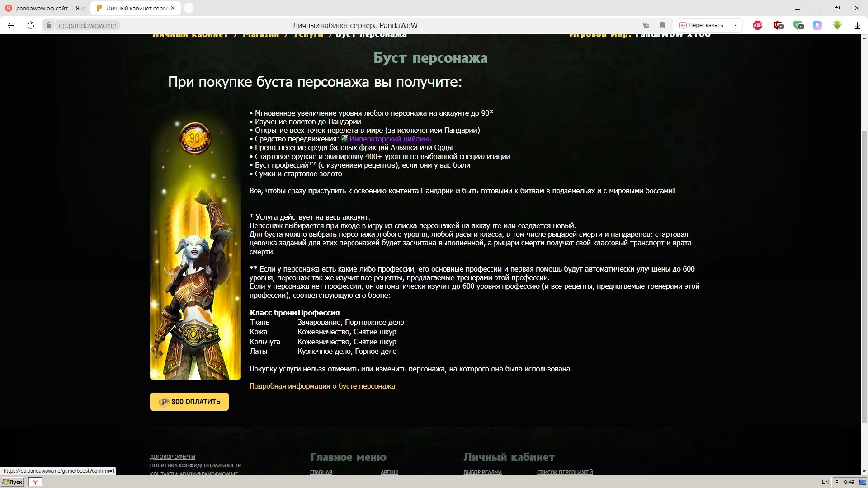Click the Профессия table header
Image resolution: width=868 pixels, height=488 pixels.
coord(319,313)
